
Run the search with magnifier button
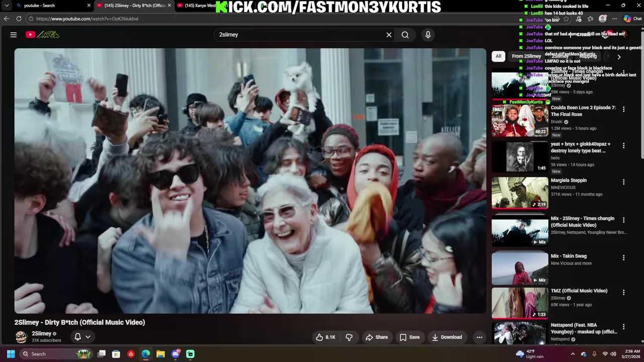click(405, 35)
